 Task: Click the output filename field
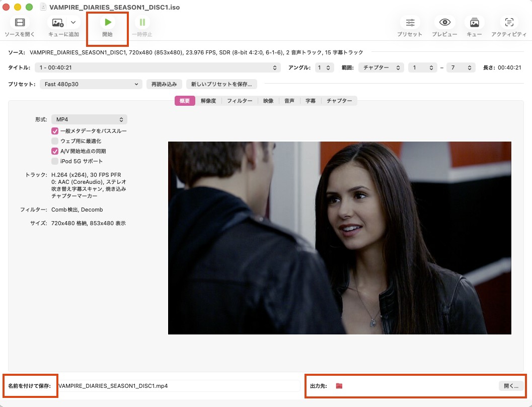tap(179, 386)
